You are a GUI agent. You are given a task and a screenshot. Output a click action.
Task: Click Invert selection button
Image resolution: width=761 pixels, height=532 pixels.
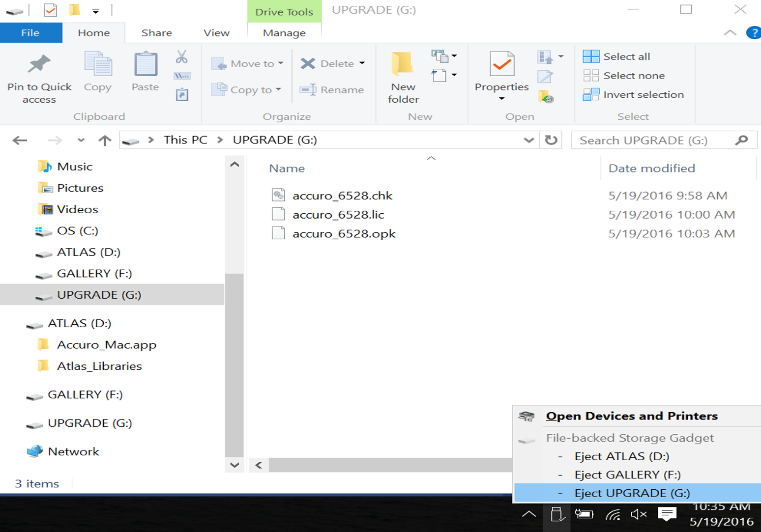633,94
